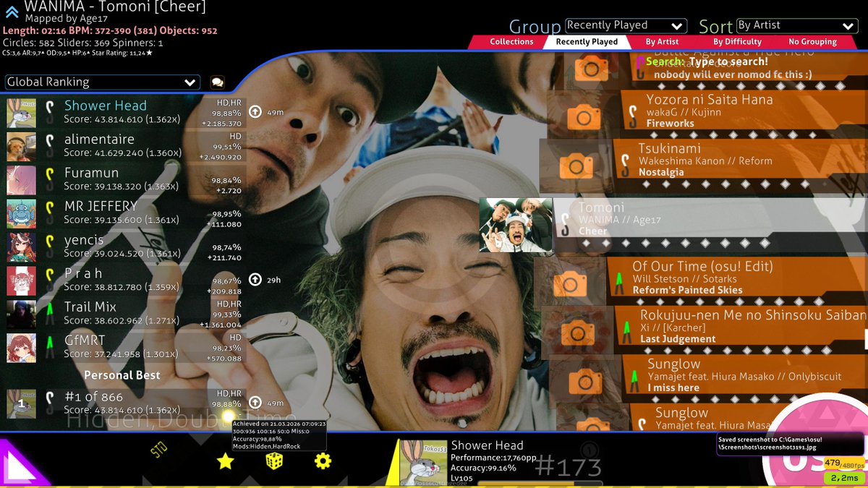Click Shower Head's leaderboard avatar
The height and width of the screenshot is (488, 868).
22,113
